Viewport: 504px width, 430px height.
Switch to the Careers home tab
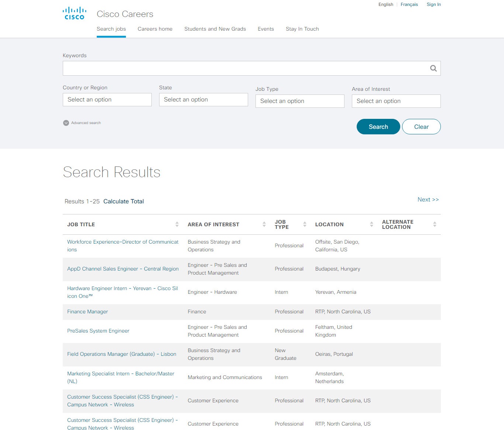tap(155, 29)
